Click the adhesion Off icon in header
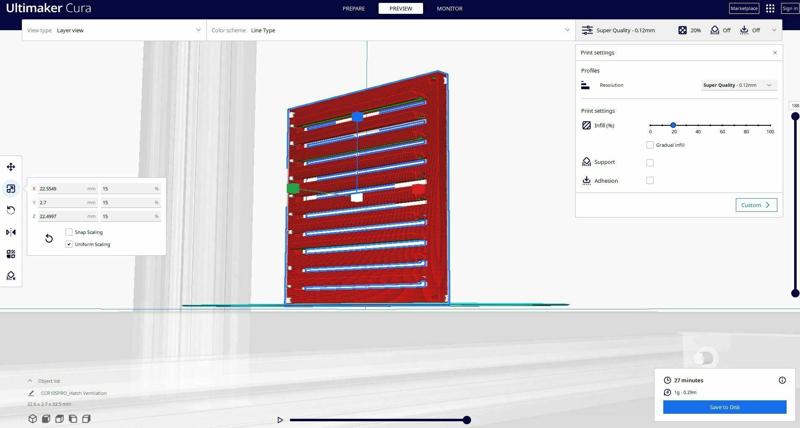 click(x=744, y=30)
